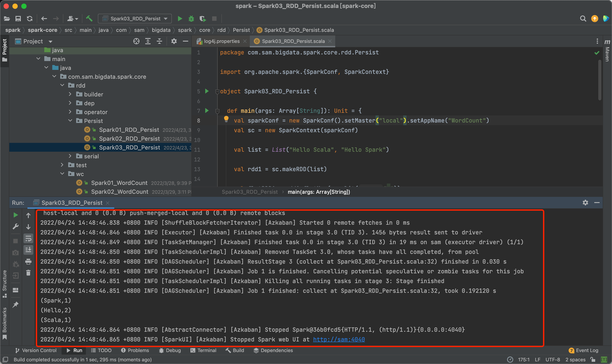The image size is (612, 364).
Task: Click the 2 spaces indent setting
Action: (575, 360)
